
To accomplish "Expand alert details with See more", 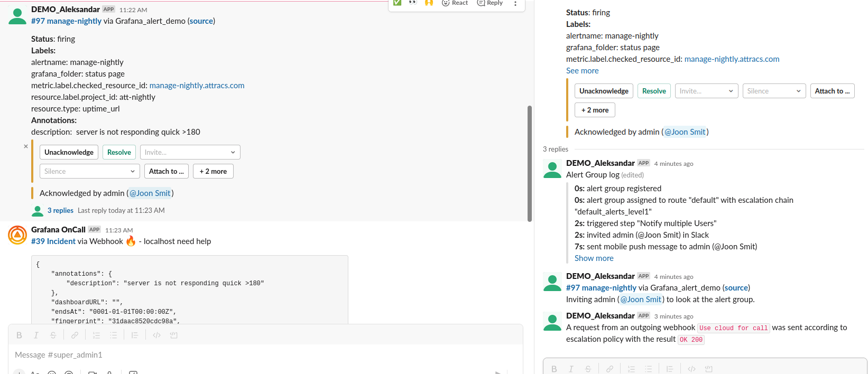I will (x=582, y=71).
